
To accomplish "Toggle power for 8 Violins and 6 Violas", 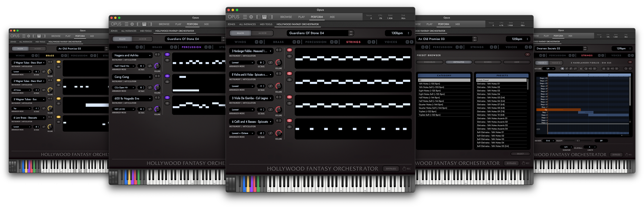I will (289, 74).
